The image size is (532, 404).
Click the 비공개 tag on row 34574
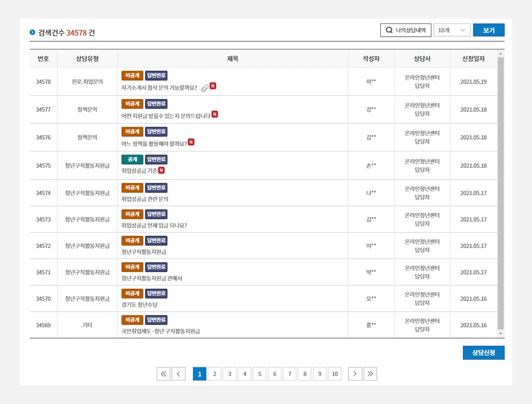click(132, 187)
